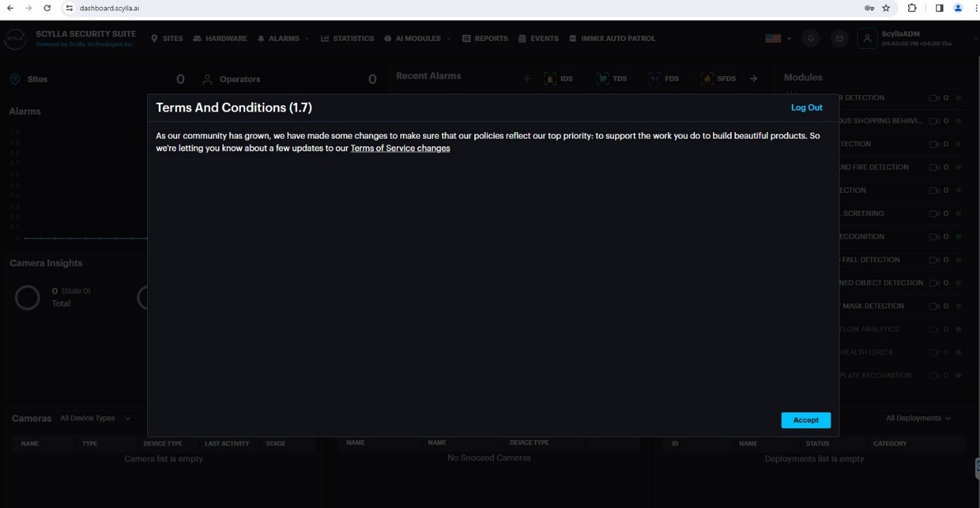Click the right arrow beside SFDS

(x=753, y=79)
